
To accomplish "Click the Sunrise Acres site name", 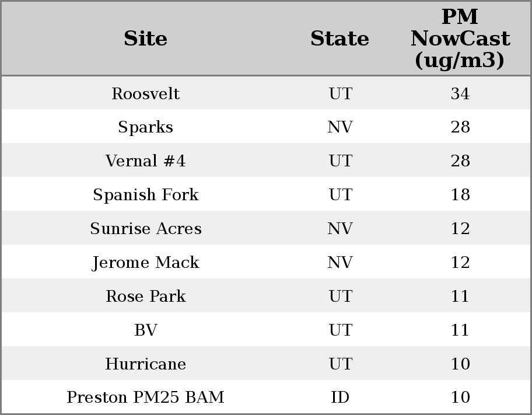I will [x=145, y=229].
